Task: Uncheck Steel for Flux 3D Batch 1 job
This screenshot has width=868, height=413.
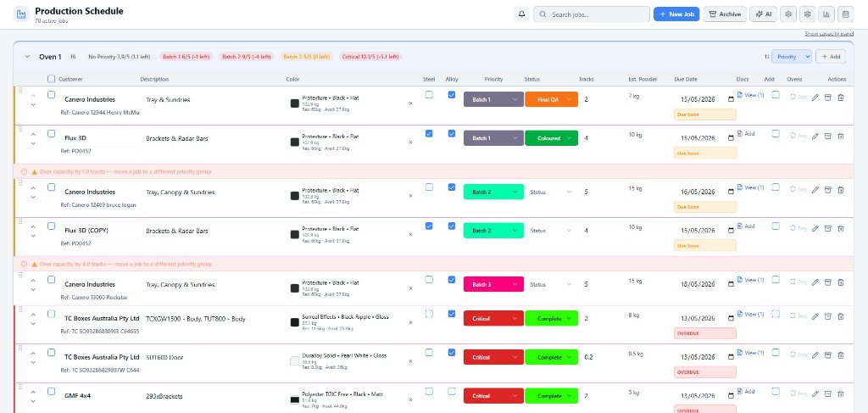Action: click(429, 133)
